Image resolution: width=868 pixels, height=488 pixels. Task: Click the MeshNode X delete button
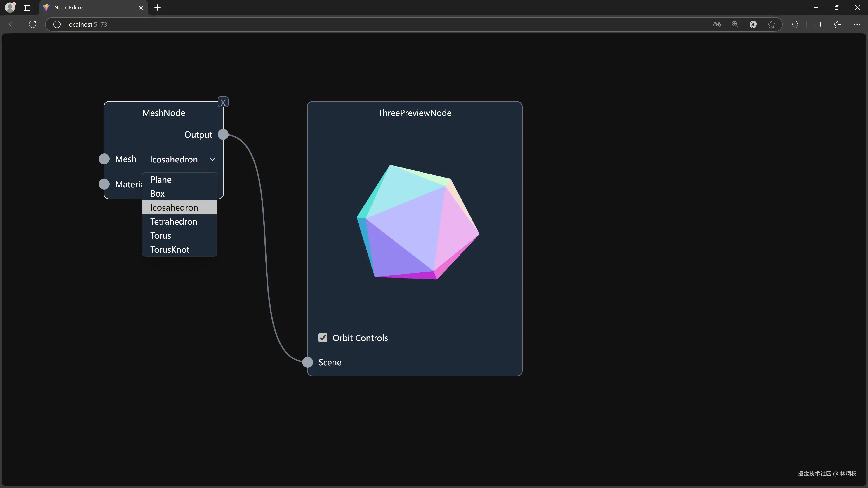[223, 102]
